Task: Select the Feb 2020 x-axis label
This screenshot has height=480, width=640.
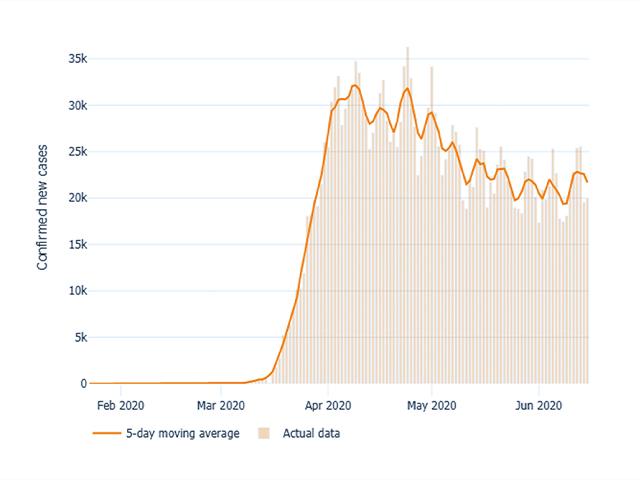Action: 119,405
